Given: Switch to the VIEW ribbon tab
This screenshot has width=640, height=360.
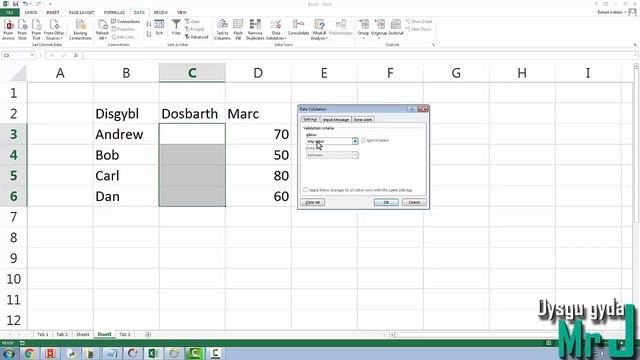Looking at the screenshot, I should click(182, 13).
